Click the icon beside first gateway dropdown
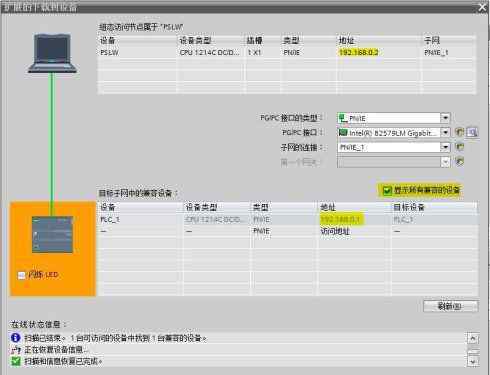 [x=460, y=162]
